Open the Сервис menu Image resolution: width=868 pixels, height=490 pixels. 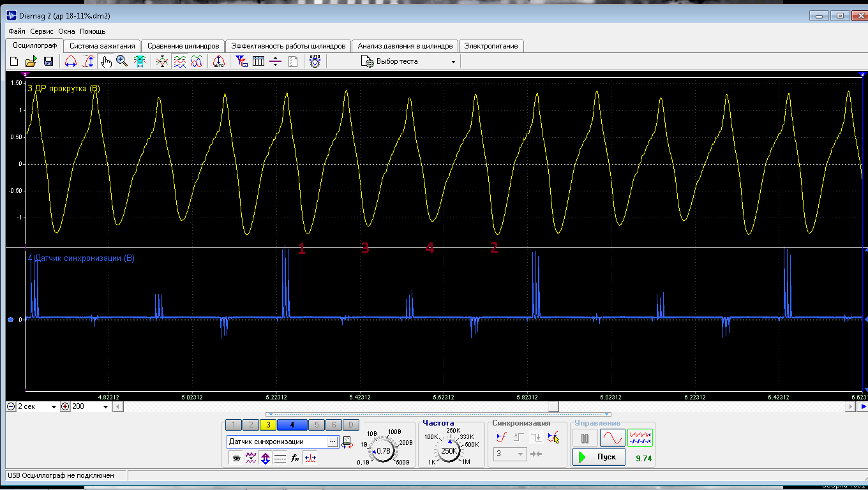(x=42, y=31)
